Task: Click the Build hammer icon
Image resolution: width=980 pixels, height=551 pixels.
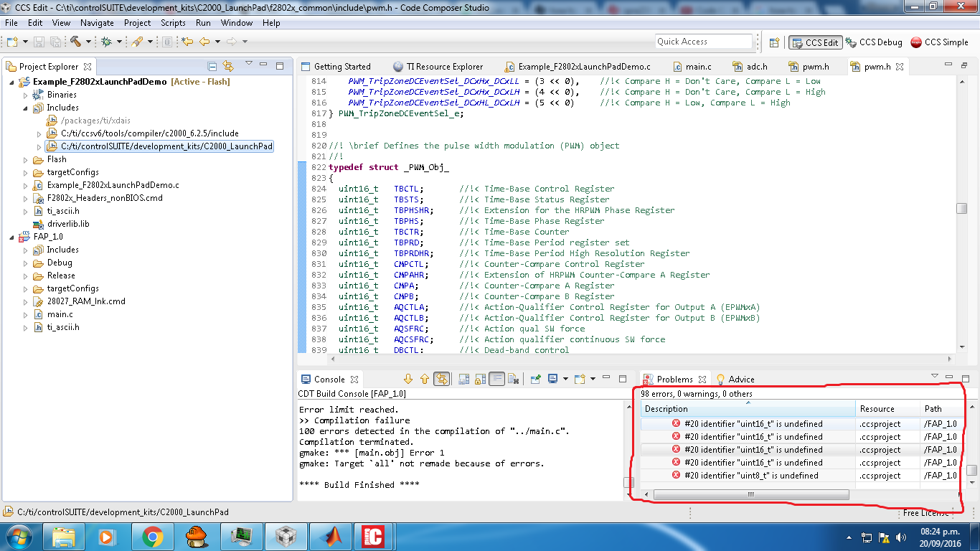Action: 75,42
